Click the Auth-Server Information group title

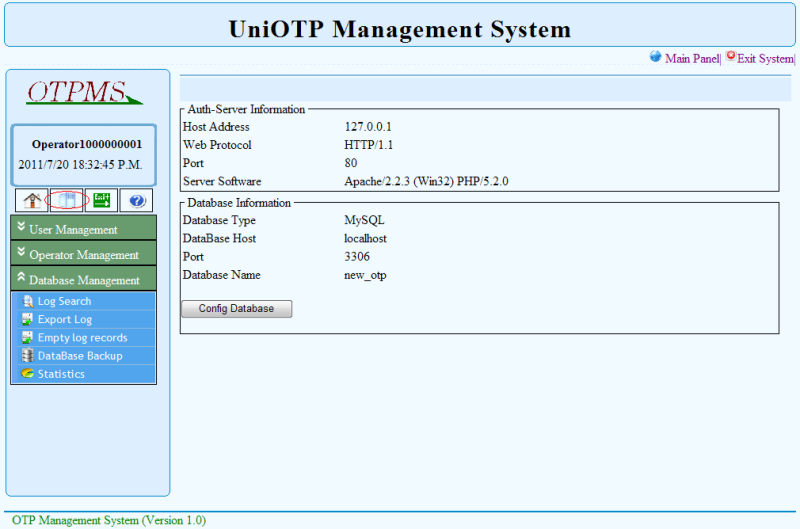click(x=246, y=109)
